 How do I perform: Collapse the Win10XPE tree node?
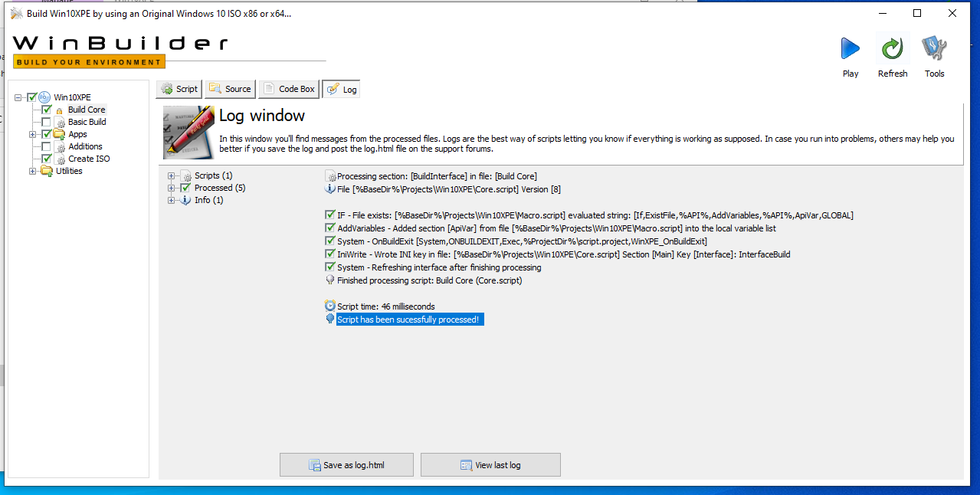coord(18,97)
